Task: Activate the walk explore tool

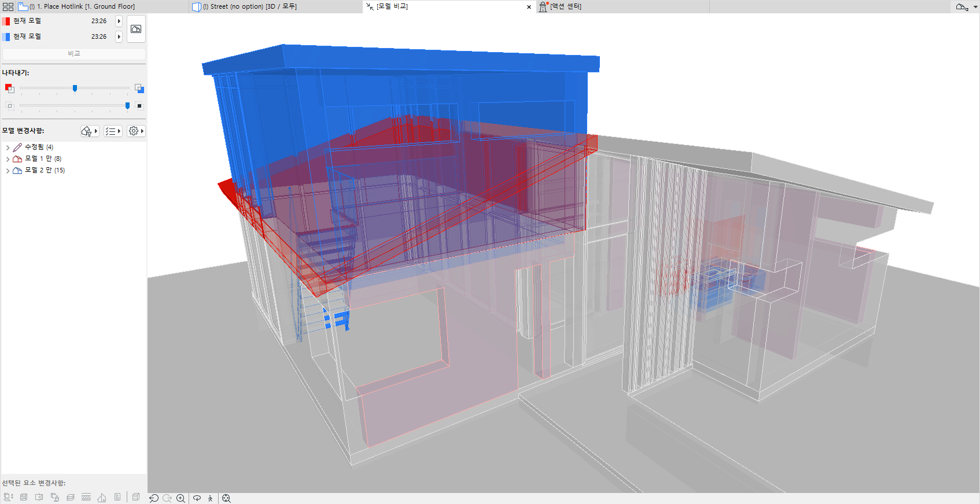Action: coord(211,498)
